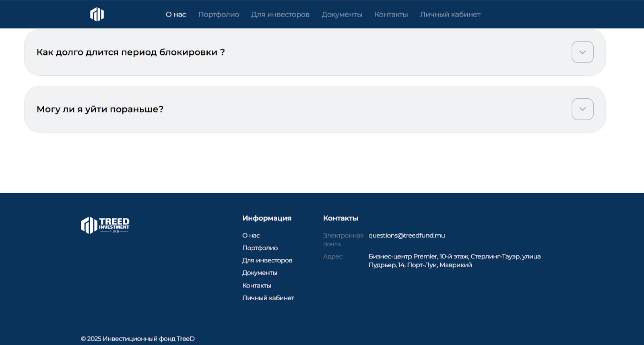
Task: Click the 'Могу ли я уйти пораньше?' question title
Action: pyautogui.click(x=100, y=109)
